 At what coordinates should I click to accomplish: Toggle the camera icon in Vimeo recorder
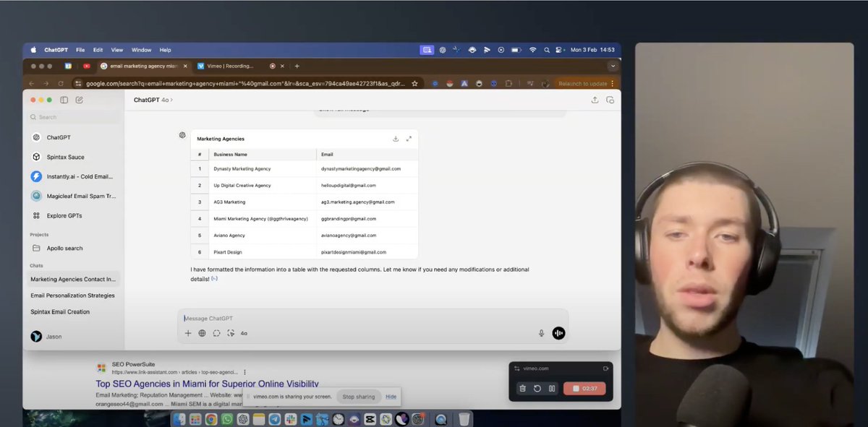606,368
